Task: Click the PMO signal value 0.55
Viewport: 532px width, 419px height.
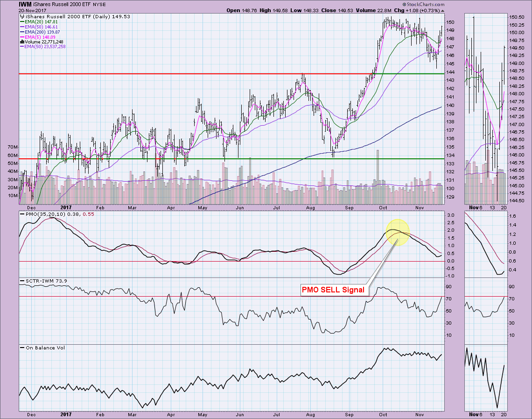Action: pos(89,214)
